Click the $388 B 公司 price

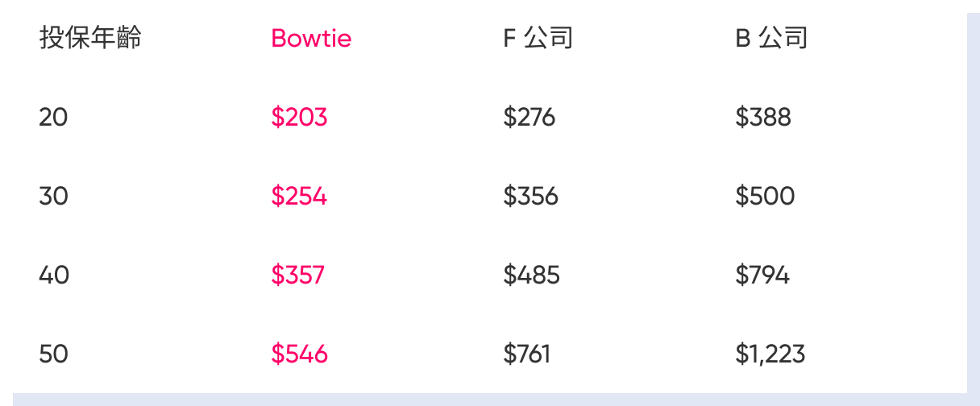pyautogui.click(x=763, y=118)
